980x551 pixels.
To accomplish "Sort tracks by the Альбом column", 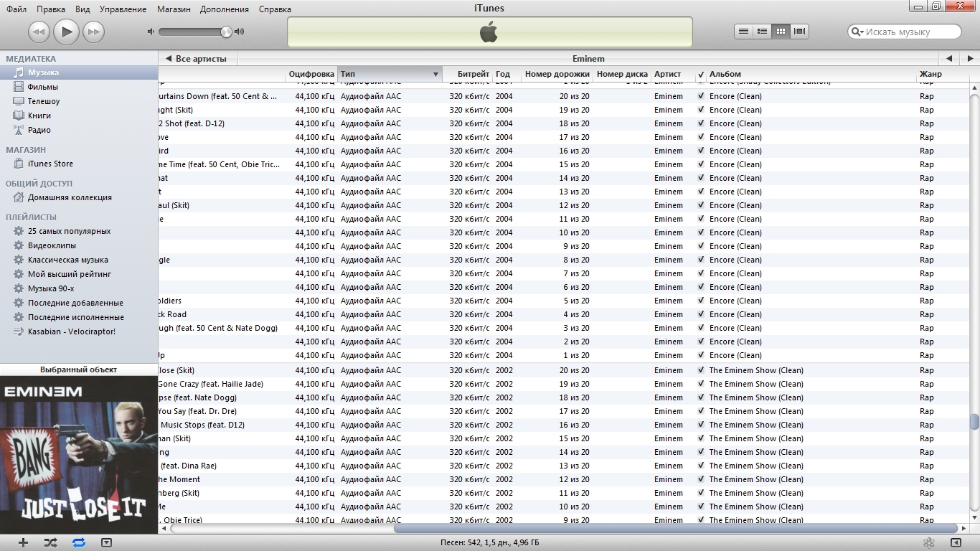I will (811, 74).
